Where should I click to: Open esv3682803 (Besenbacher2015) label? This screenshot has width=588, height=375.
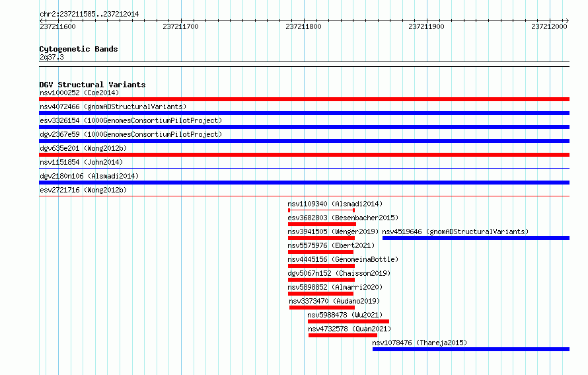(x=343, y=218)
